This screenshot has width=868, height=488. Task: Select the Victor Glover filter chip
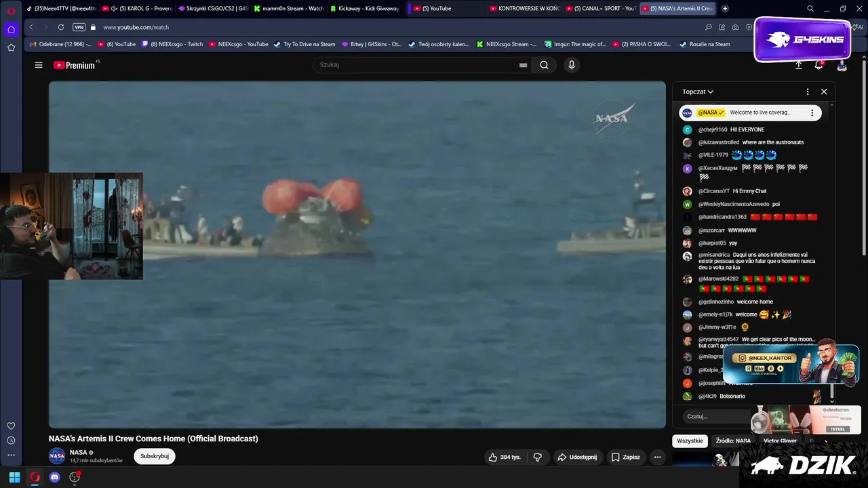pos(780,441)
